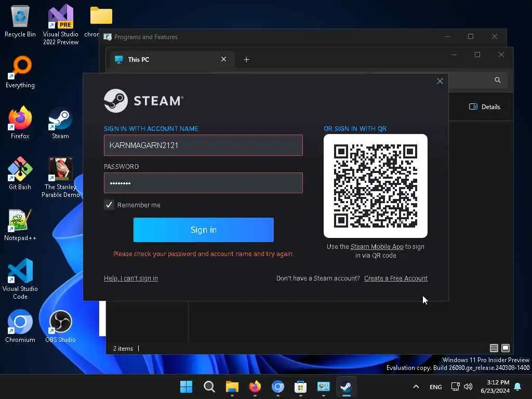Switch to Steam on the taskbar
Screen dimensions: 532x399
(346, 387)
